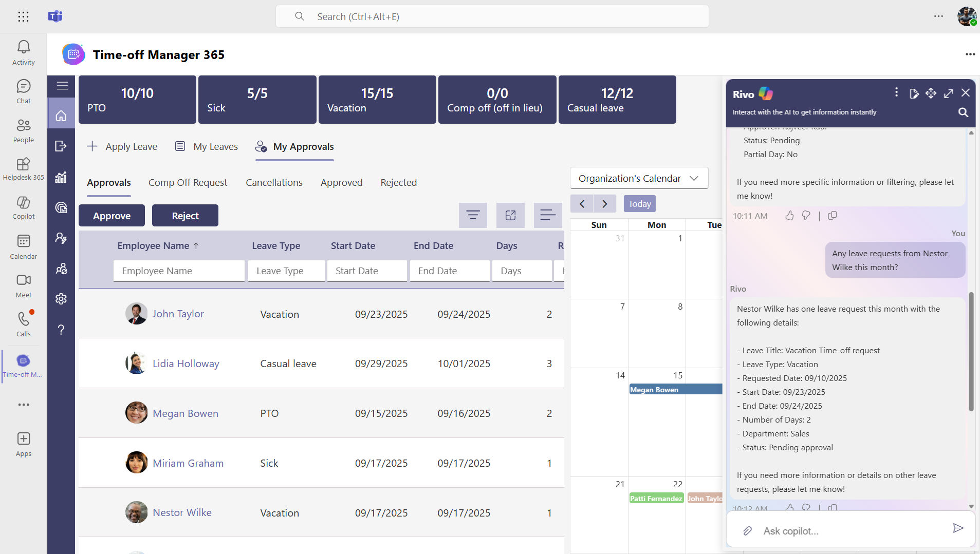Click the Leave Type filter input field
This screenshot has height=554, width=980.
(x=286, y=271)
